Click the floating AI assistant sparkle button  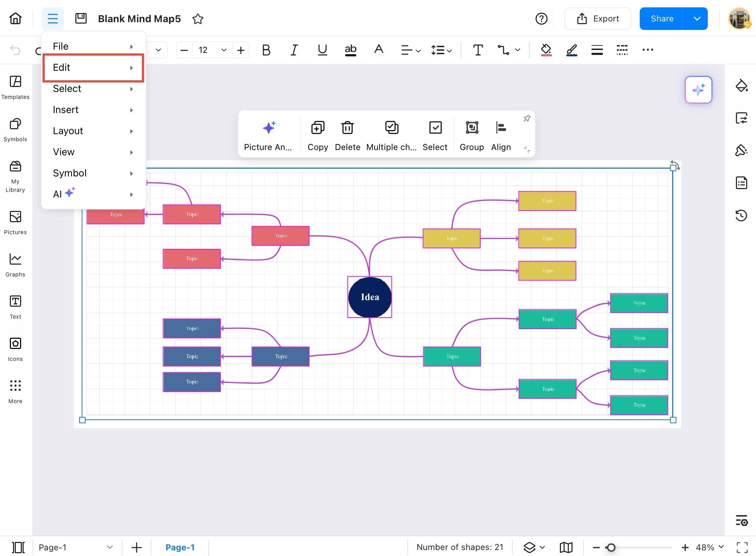[x=698, y=90]
